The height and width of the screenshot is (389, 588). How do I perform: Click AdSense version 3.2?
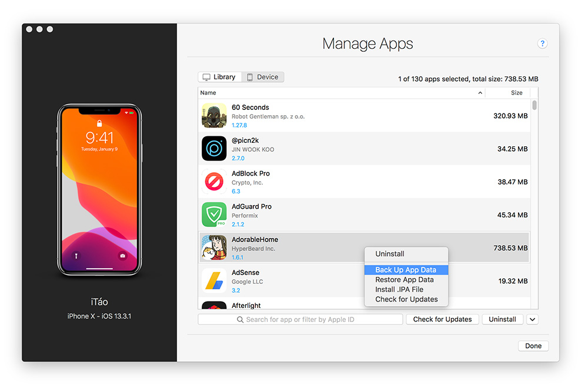point(236,290)
